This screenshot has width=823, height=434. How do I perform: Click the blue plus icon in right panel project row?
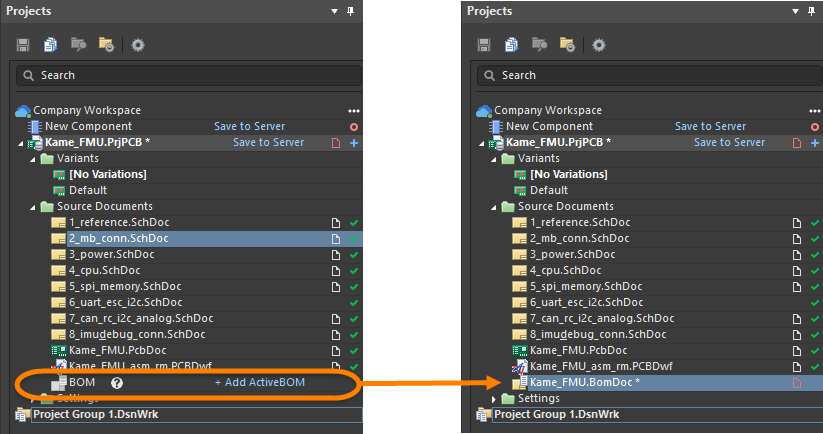click(x=814, y=143)
